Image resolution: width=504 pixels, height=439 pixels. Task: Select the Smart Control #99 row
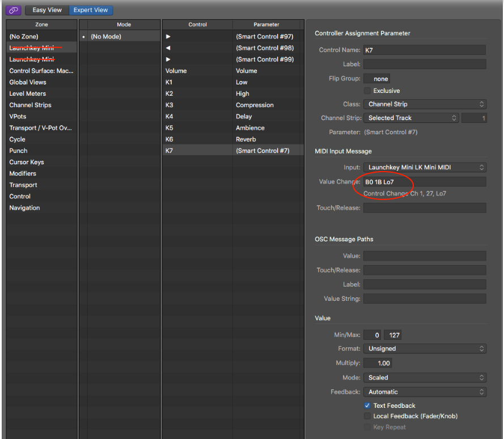coord(233,59)
